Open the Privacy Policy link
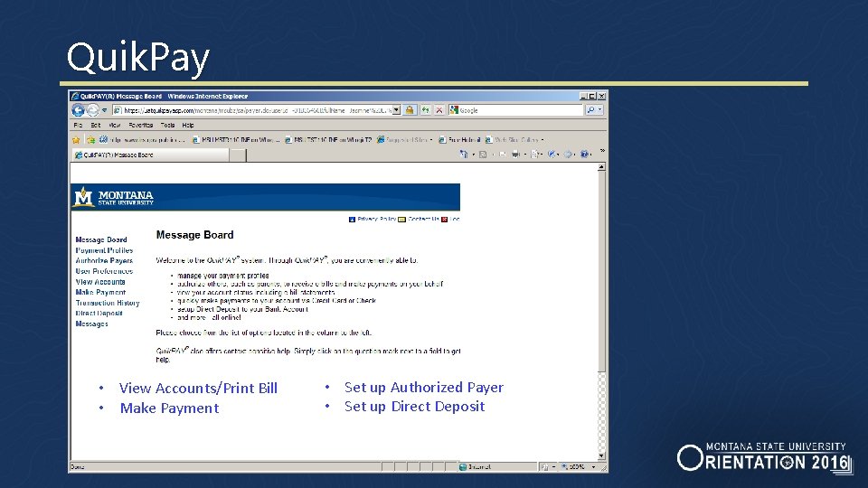Screen dimensions: 868x488 [x=376, y=219]
